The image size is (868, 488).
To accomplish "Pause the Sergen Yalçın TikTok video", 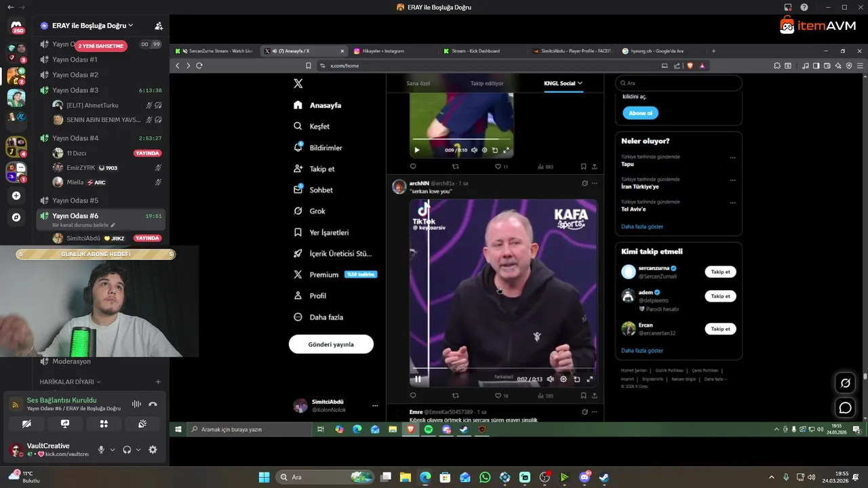I will tap(418, 380).
